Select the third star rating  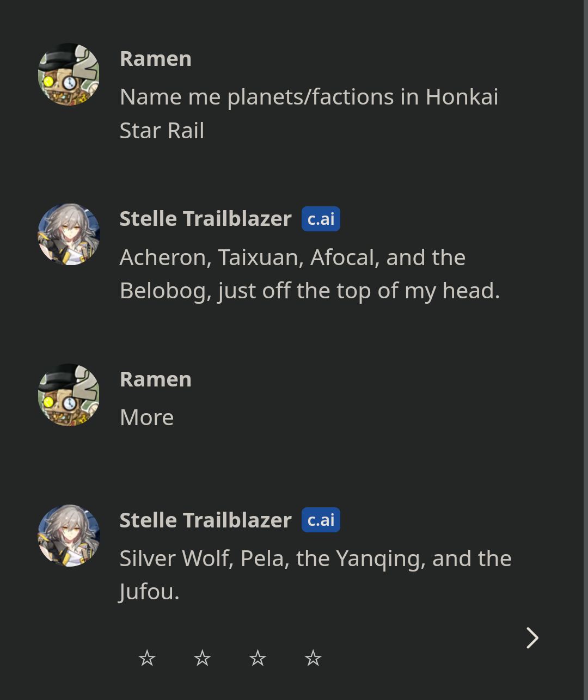[258, 658]
